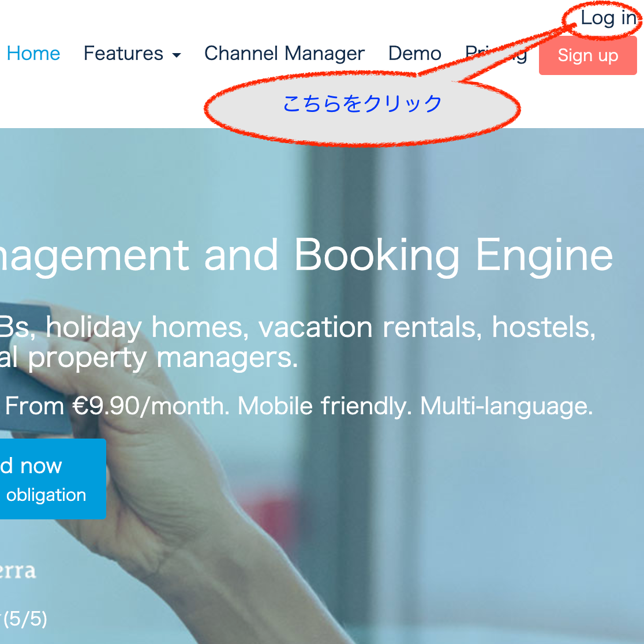Click the こちらをクリック speech bubble
This screenshot has height=644, width=644.
[x=362, y=104]
